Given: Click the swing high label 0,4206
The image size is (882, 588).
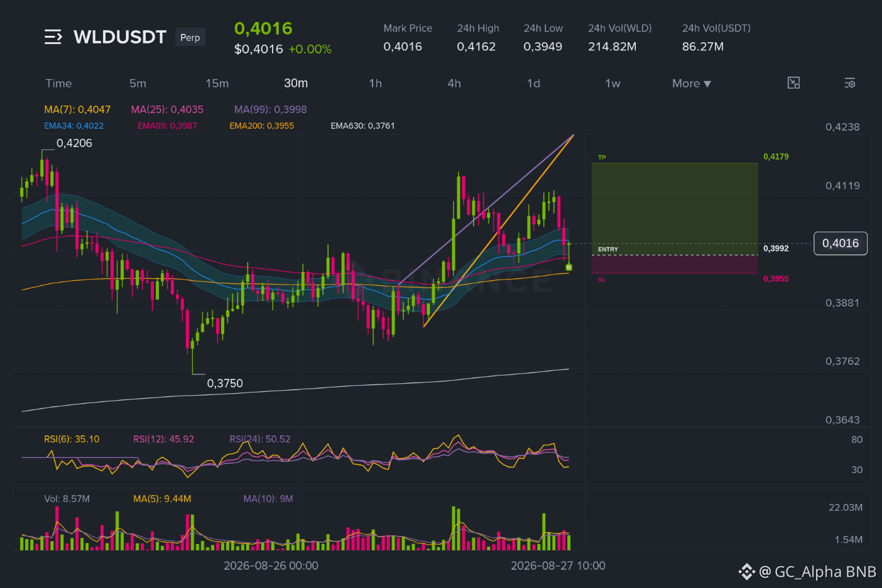Looking at the screenshot, I should pos(74,143).
